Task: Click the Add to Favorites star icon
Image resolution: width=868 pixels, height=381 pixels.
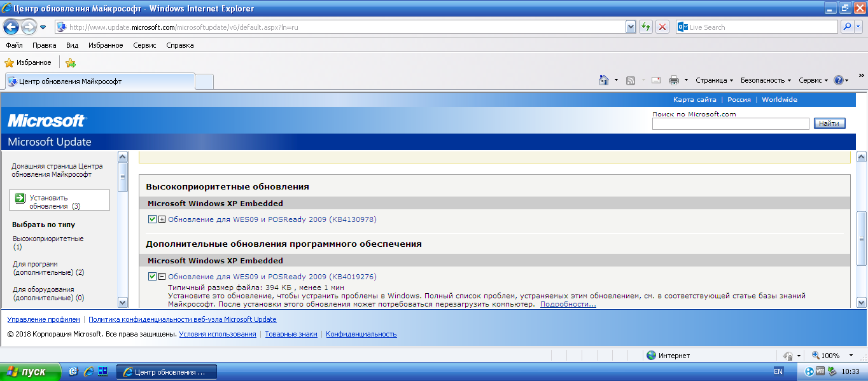Action: [71, 63]
